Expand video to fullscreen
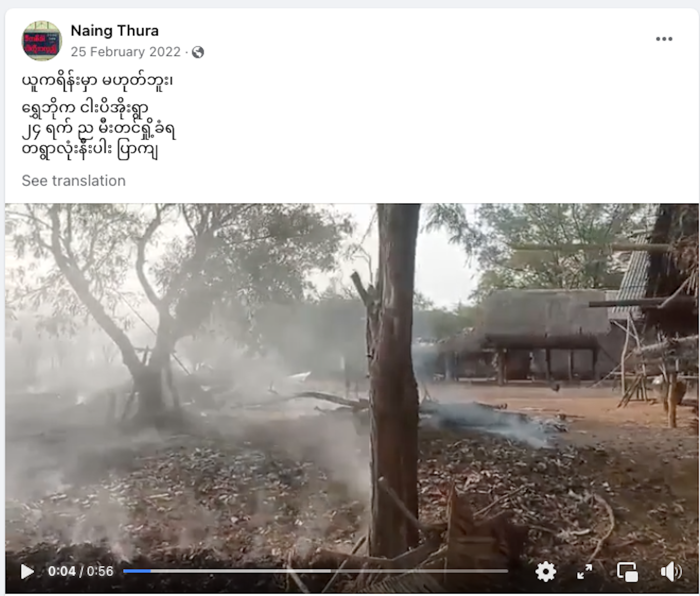Image resolution: width=700 pixels, height=596 pixels. point(585,572)
